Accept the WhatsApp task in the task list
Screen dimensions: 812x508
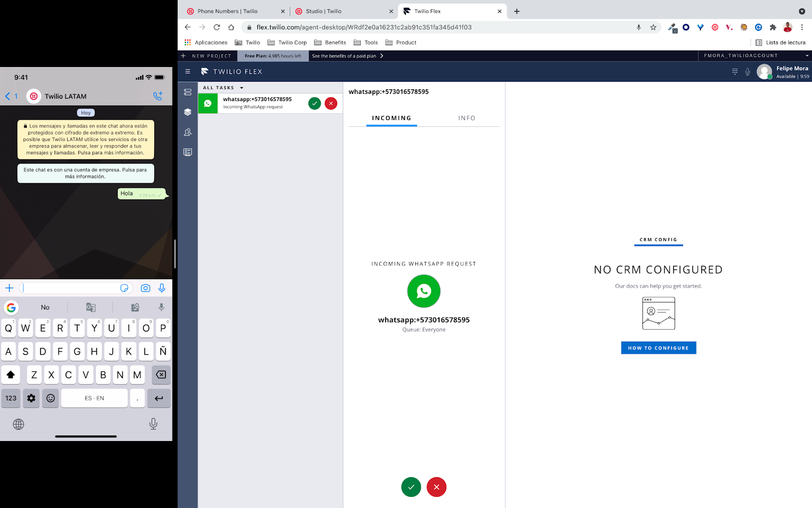(x=315, y=104)
